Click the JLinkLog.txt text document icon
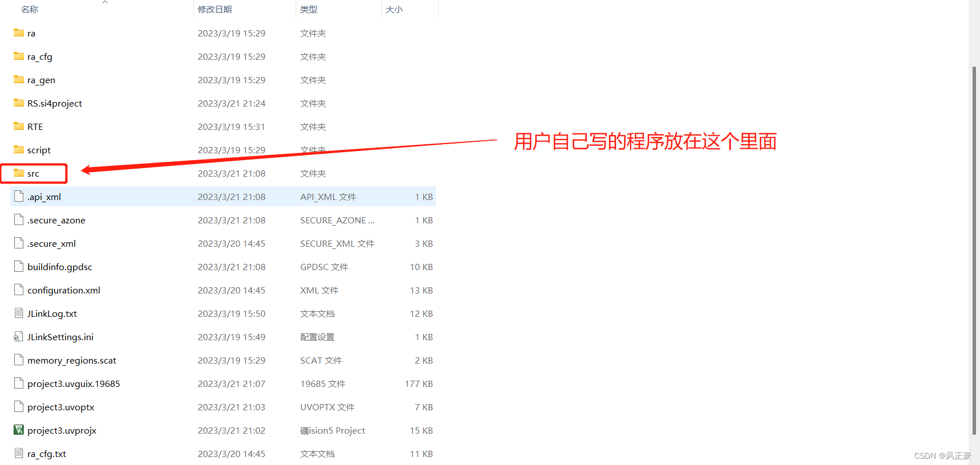Screen dimensions: 980x465 coord(19,313)
